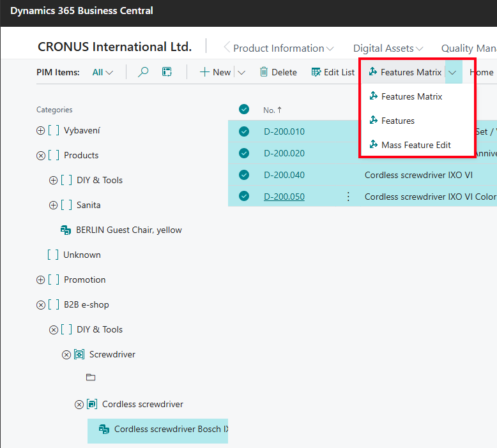The height and width of the screenshot is (448, 497).
Task: Click icon beside Mass Feature Edit entry
Action: click(374, 144)
